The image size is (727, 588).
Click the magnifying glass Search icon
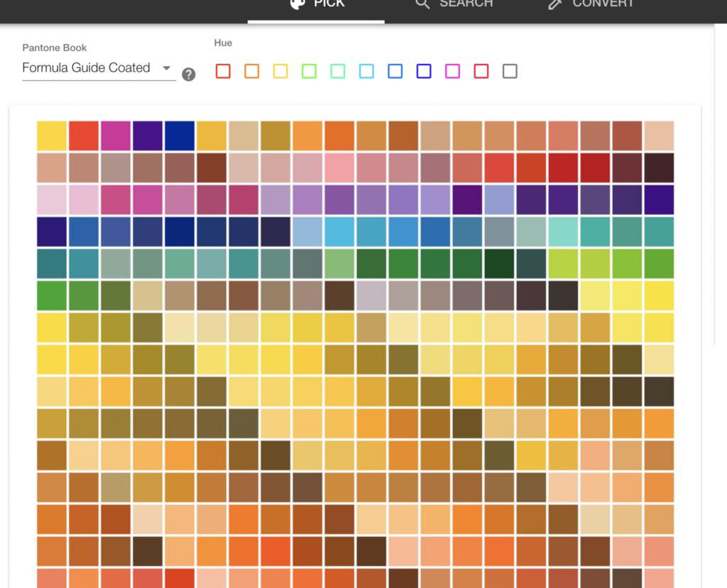click(422, 4)
